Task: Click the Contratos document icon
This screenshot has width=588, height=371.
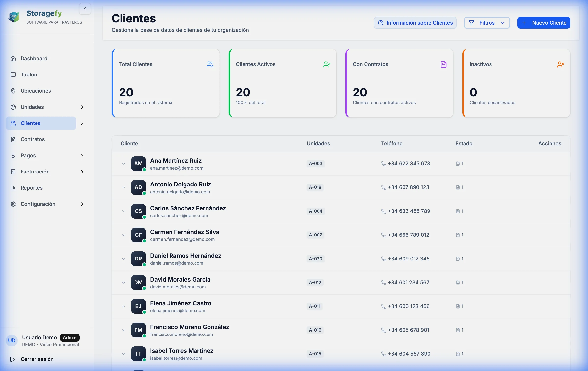Action: (13, 139)
